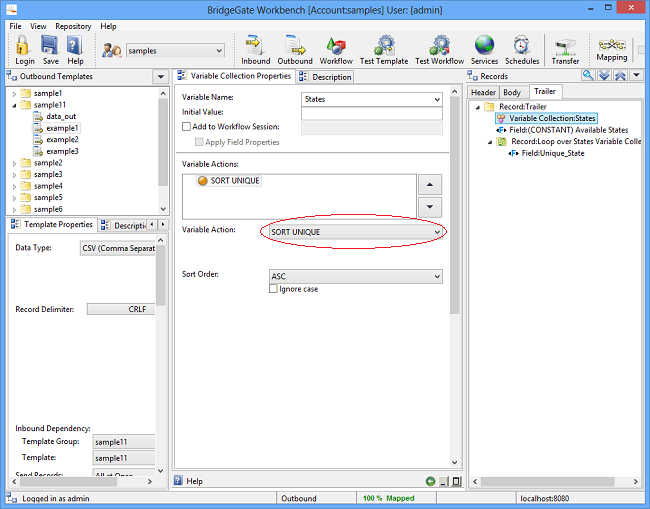Click the CRLF record delimiter button
The height and width of the screenshot is (509, 650).
coord(121,309)
